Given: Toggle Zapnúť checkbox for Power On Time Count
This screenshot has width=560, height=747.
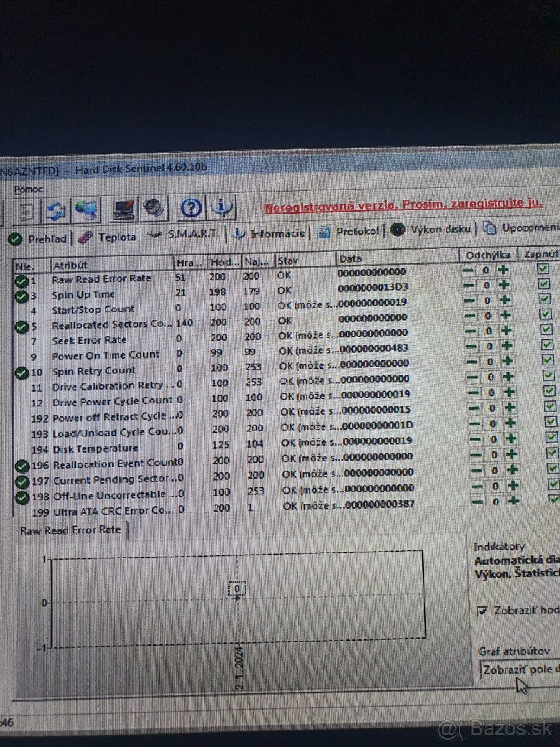Looking at the screenshot, I should pyautogui.click(x=547, y=345).
